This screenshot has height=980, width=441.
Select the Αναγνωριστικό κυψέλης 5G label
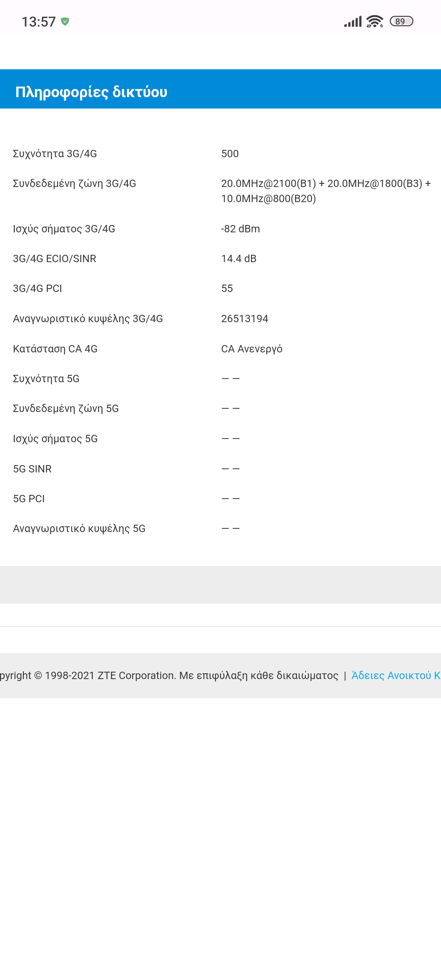(x=79, y=529)
